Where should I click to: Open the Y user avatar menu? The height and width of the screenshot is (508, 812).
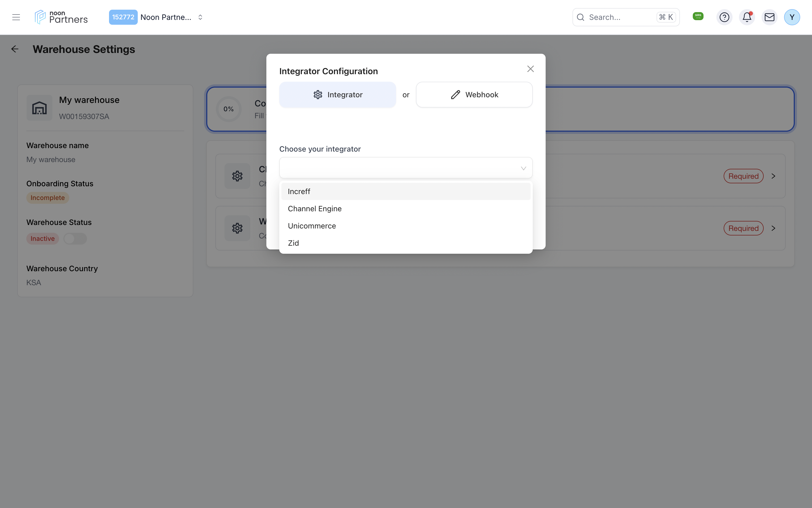click(x=792, y=17)
